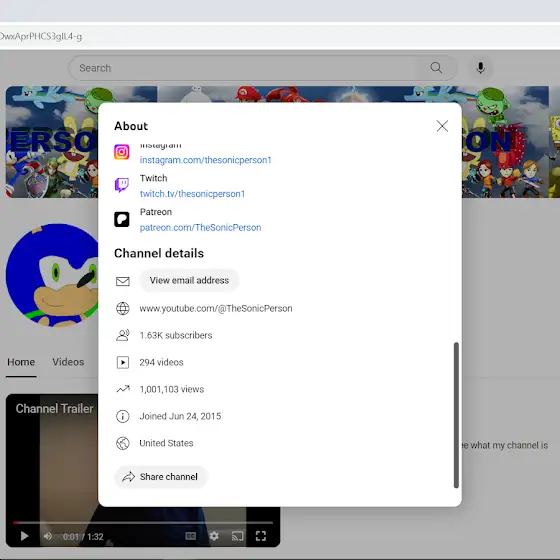
Task: Click the cast to TV icon
Action: (238, 536)
